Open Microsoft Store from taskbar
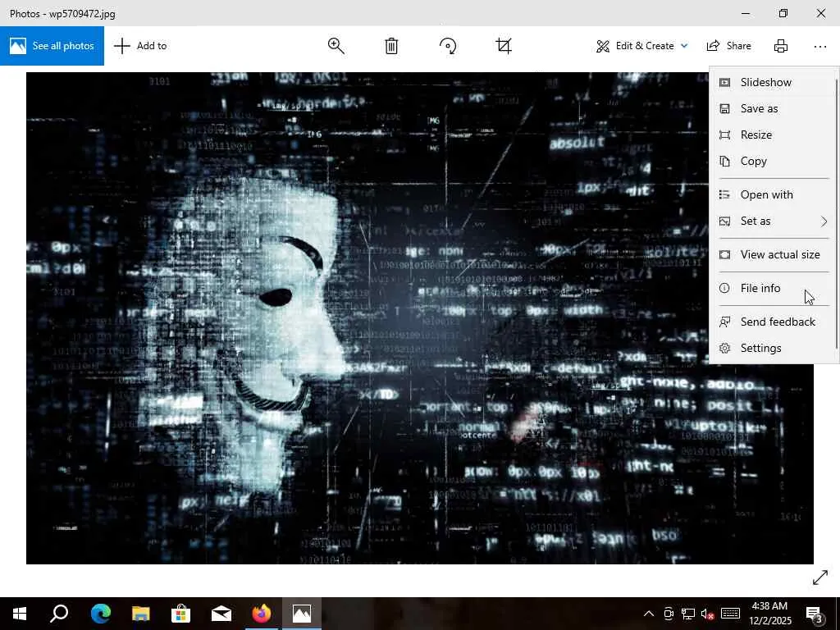The height and width of the screenshot is (630, 840). coord(181,614)
